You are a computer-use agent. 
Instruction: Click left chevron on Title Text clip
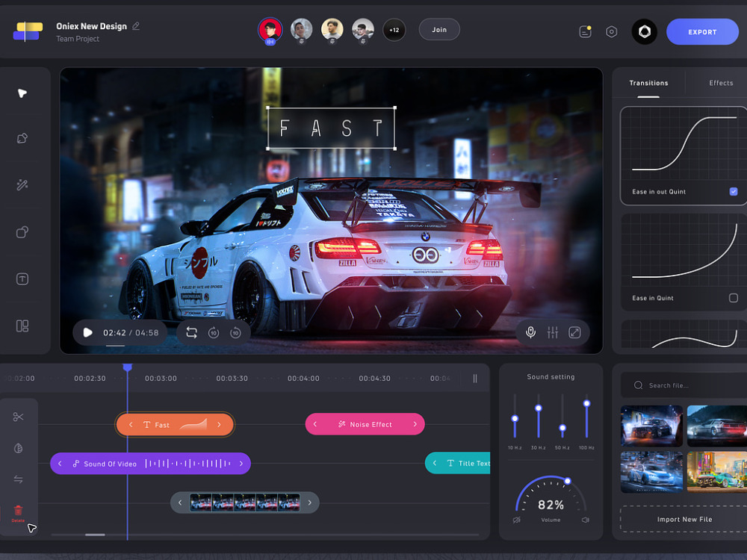pos(435,463)
